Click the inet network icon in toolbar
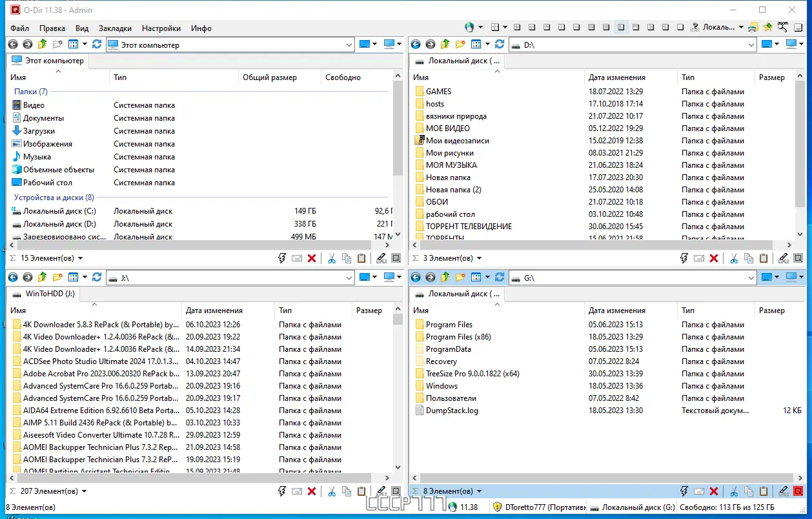Viewport: 812px width, 519px height. (695, 27)
